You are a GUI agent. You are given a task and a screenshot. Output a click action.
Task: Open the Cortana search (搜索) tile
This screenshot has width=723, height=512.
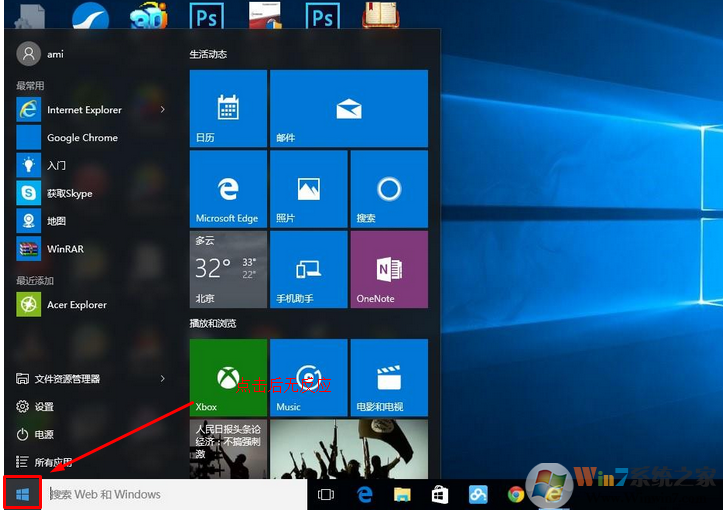click(x=388, y=189)
